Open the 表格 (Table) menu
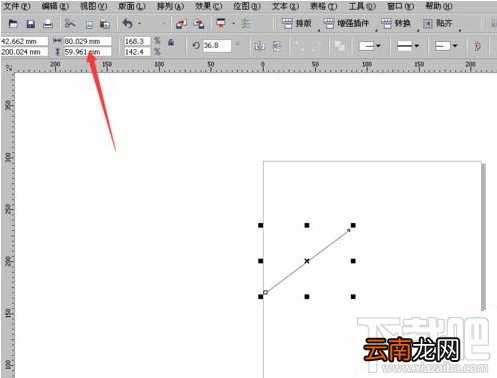497x378 pixels. (324, 6)
